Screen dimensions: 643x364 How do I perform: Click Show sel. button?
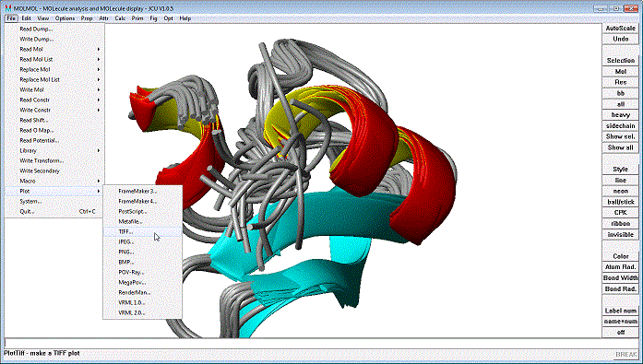tap(621, 136)
